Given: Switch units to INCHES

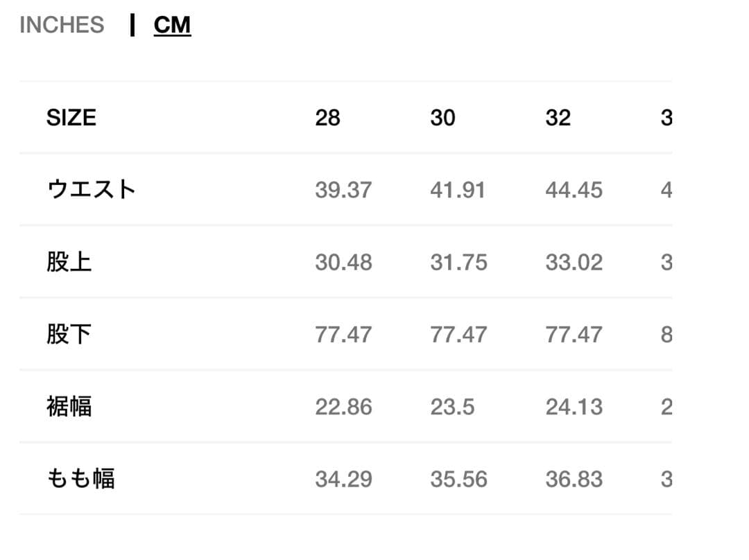Looking at the screenshot, I should (62, 25).
